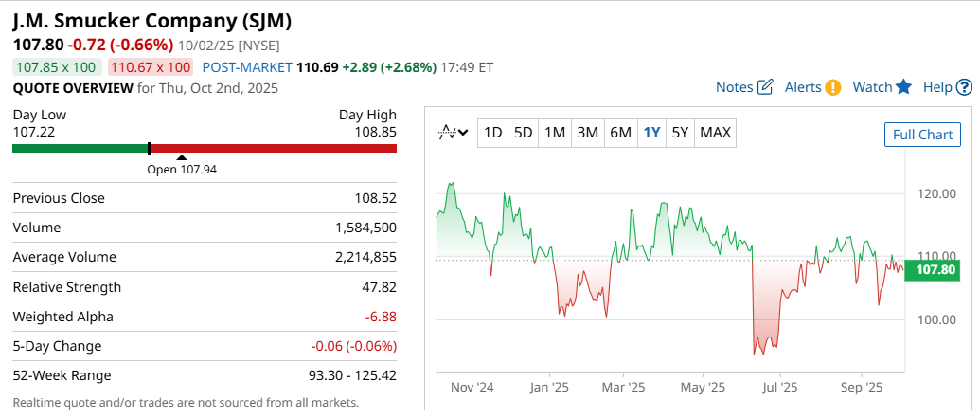Open the Alerts link
980x419 pixels.
coord(803,87)
